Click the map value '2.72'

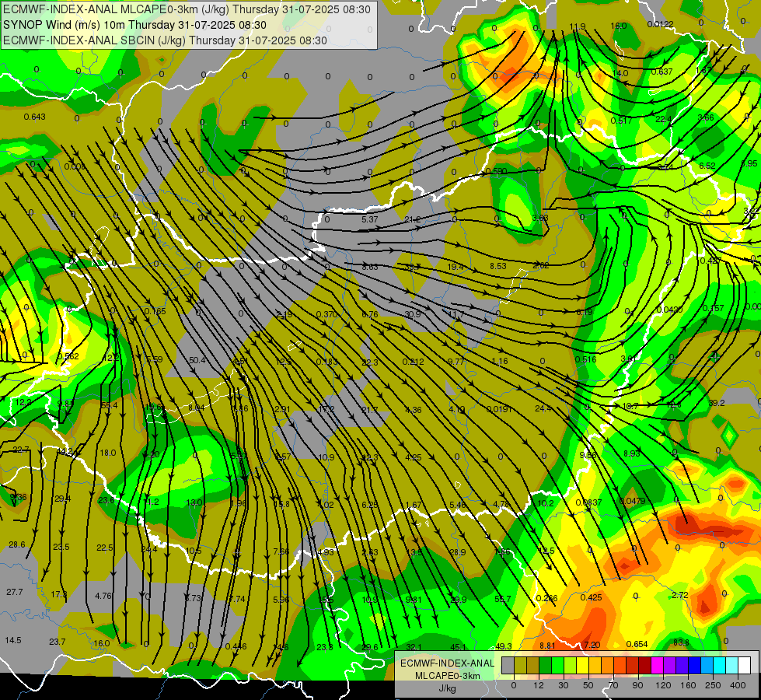[680, 595]
